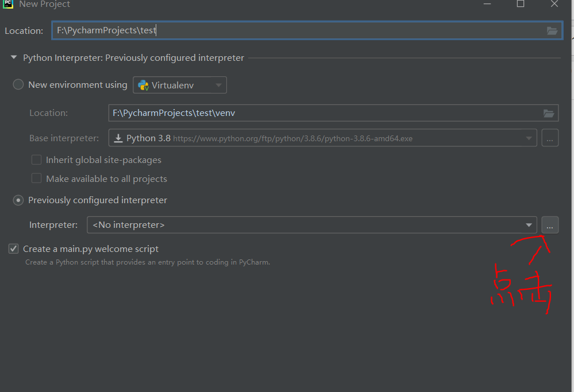Click the Virtualenv python icon
574x392 pixels.
(x=143, y=85)
